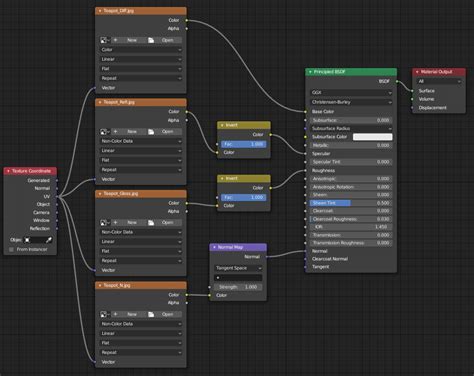Click folder icon in Teapot_Gloss.jpg node

click(151, 222)
